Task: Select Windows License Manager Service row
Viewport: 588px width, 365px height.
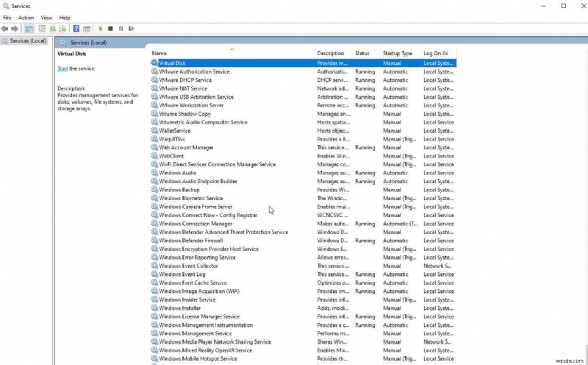Action: 304,316
